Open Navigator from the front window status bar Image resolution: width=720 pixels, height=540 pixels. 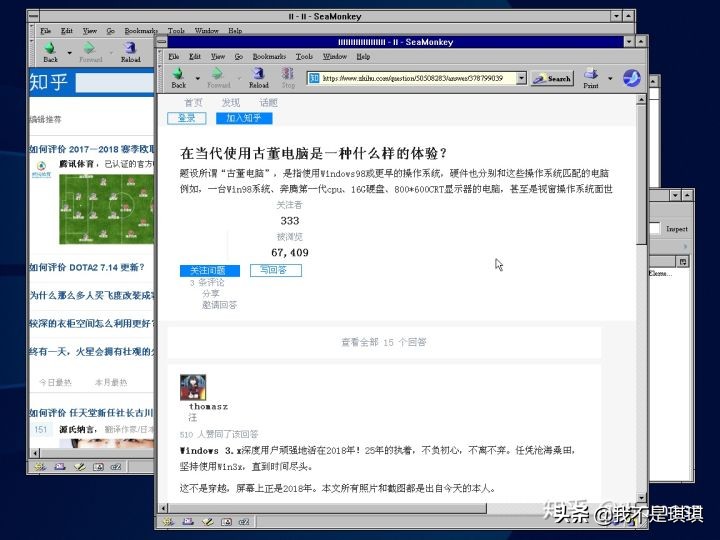click(x=168, y=522)
